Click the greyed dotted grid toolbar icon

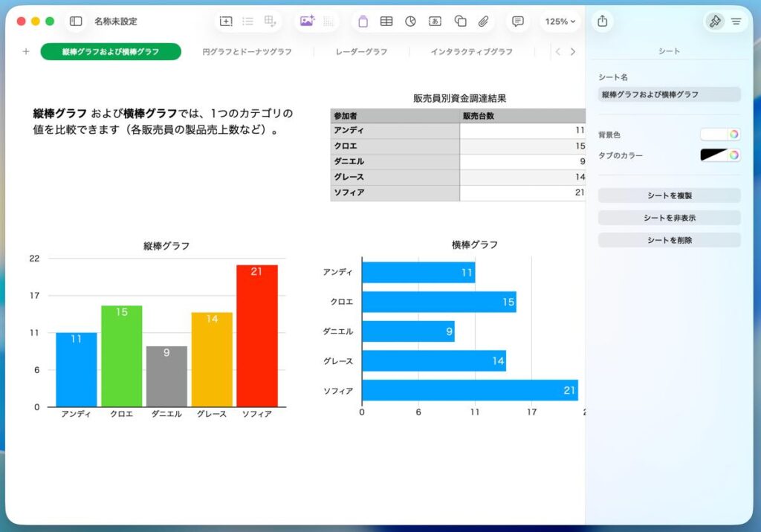point(328,22)
